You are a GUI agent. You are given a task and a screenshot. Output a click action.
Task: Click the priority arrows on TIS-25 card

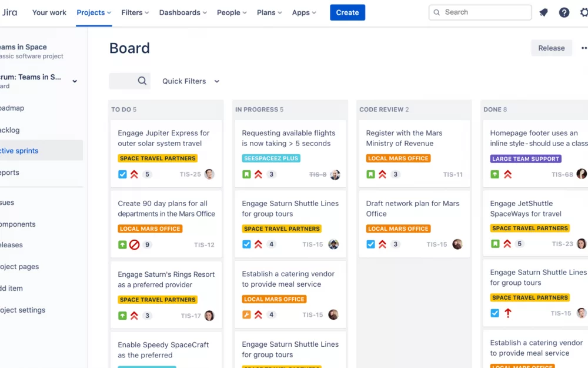pos(134,174)
